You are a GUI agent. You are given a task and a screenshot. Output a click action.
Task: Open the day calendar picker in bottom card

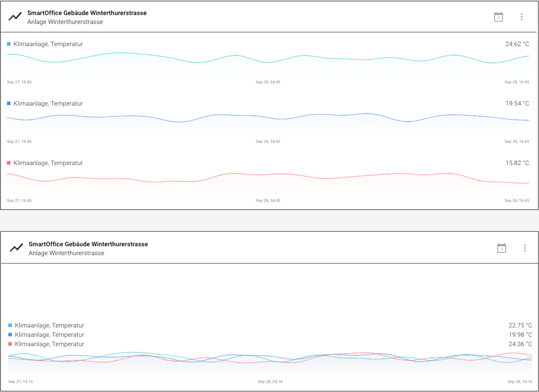point(501,248)
